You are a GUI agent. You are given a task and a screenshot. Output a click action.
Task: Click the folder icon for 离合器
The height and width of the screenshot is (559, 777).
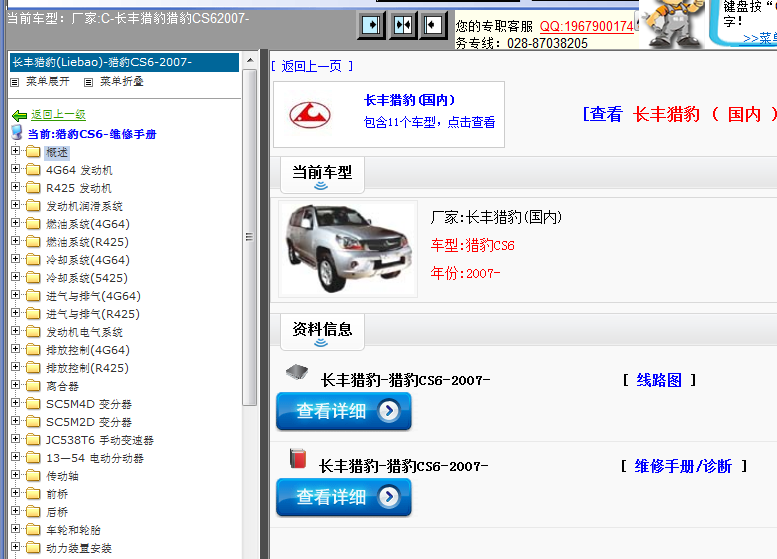(x=33, y=386)
